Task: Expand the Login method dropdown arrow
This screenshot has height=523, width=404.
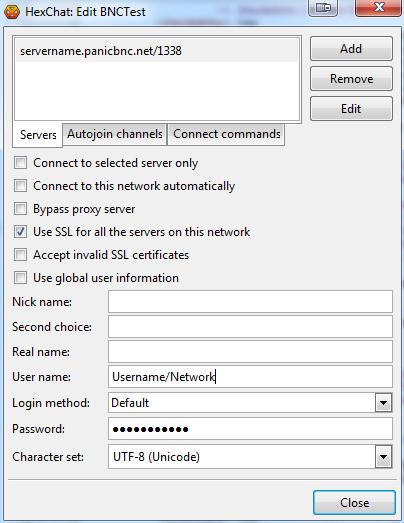Action: coord(383,403)
